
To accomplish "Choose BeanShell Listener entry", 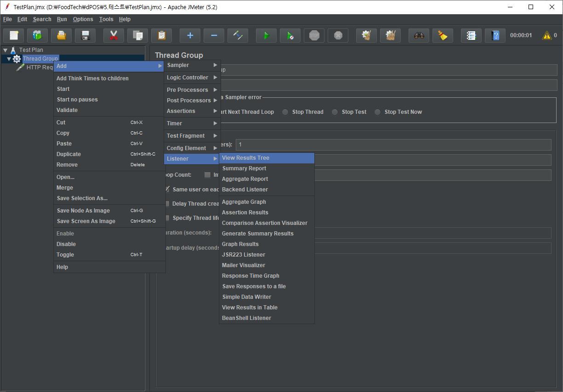I will pyautogui.click(x=267, y=318).
